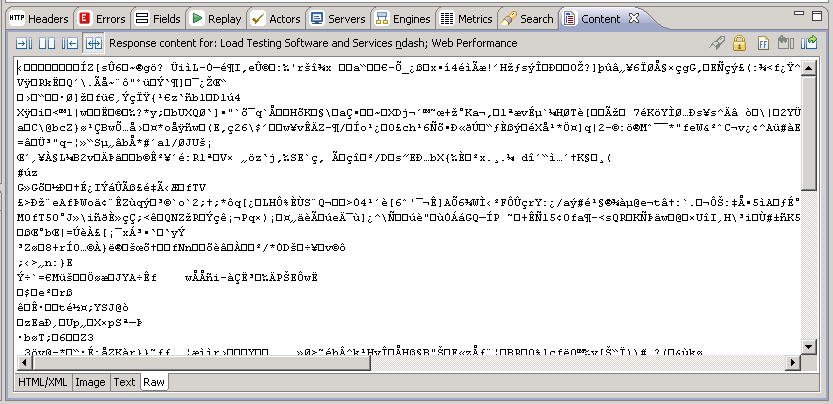The image size is (833, 404).
Task: Open the Headers tab
Action: coord(39,19)
